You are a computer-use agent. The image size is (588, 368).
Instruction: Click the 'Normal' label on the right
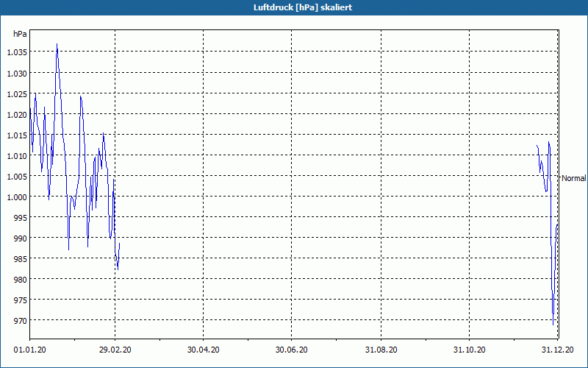click(x=573, y=178)
